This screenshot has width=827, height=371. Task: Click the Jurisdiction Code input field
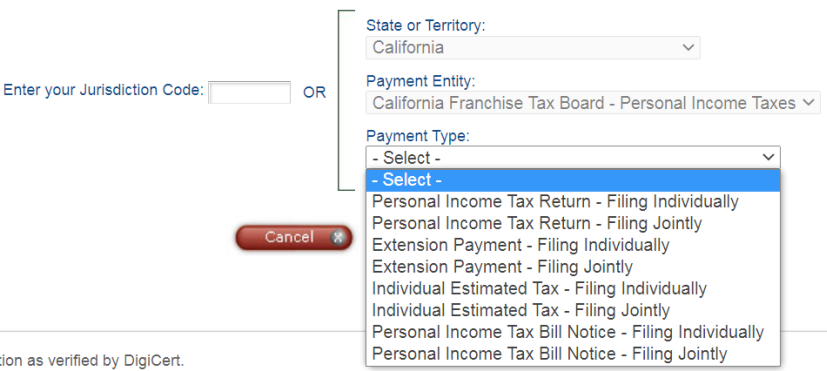tap(250, 92)
